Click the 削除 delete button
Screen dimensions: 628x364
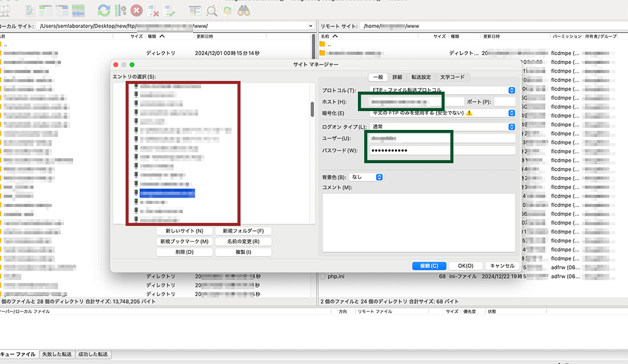(184, 252)
